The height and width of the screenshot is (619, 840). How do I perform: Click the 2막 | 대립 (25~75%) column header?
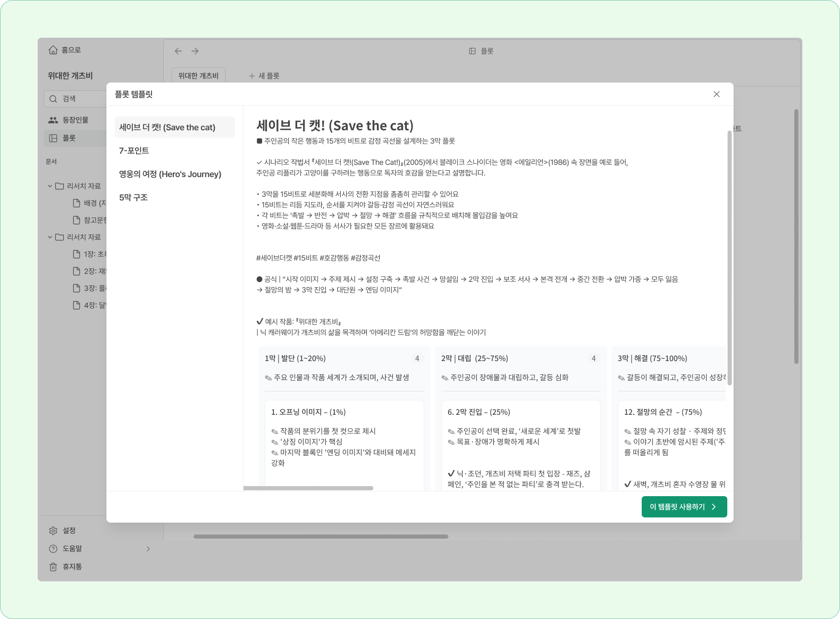click(x=475, y=358)
